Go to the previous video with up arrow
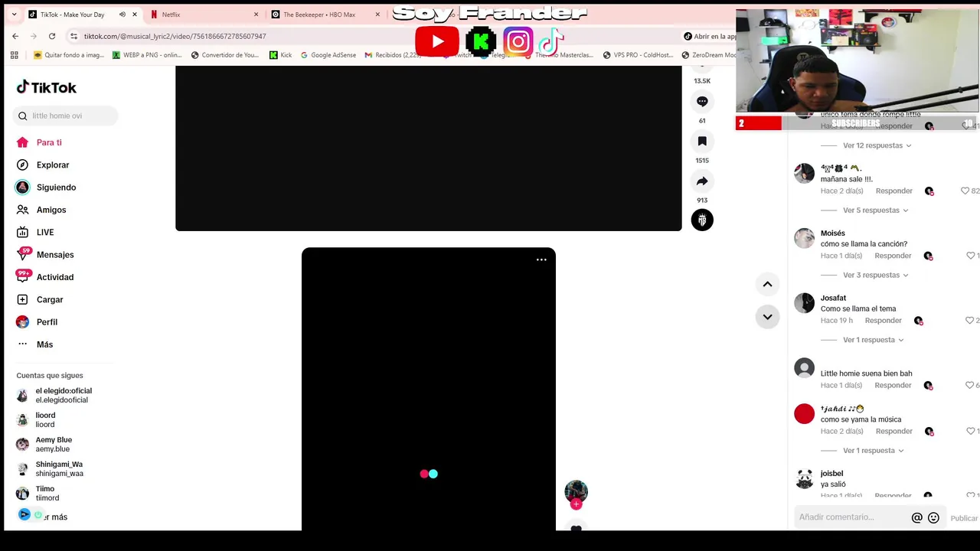The height and width of the screenshot is (551, 980). pyautogui.click(x=767, y=284)
